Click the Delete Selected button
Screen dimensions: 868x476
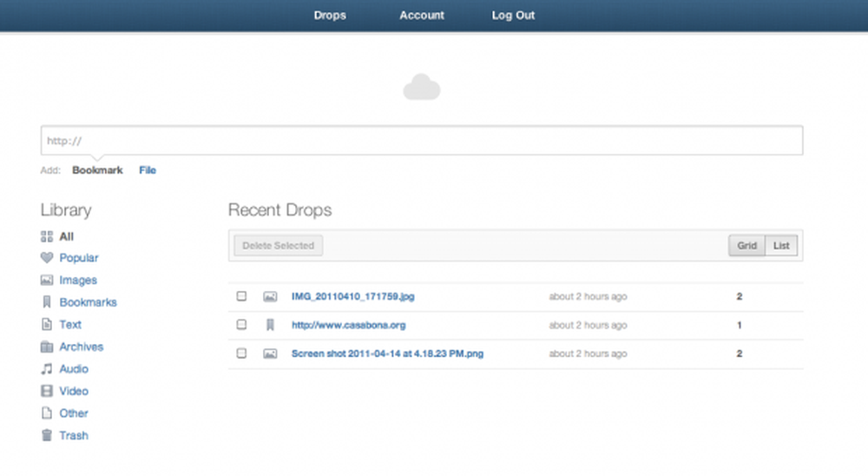(279, 246)
